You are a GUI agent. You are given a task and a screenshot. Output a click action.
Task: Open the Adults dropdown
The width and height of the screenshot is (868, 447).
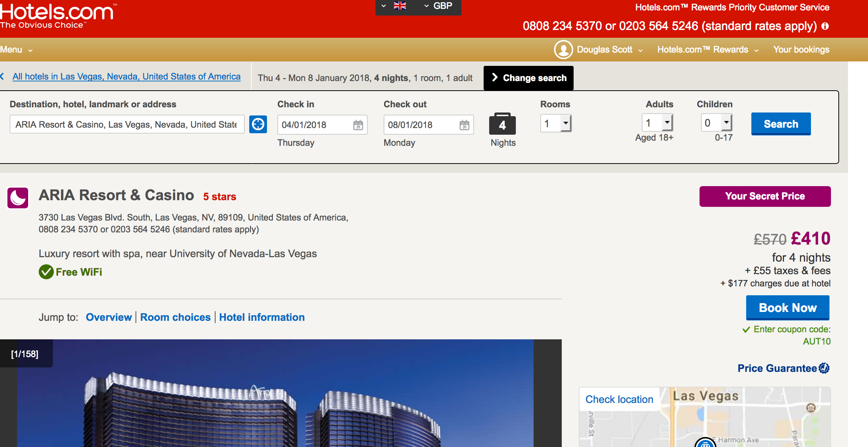657,122
